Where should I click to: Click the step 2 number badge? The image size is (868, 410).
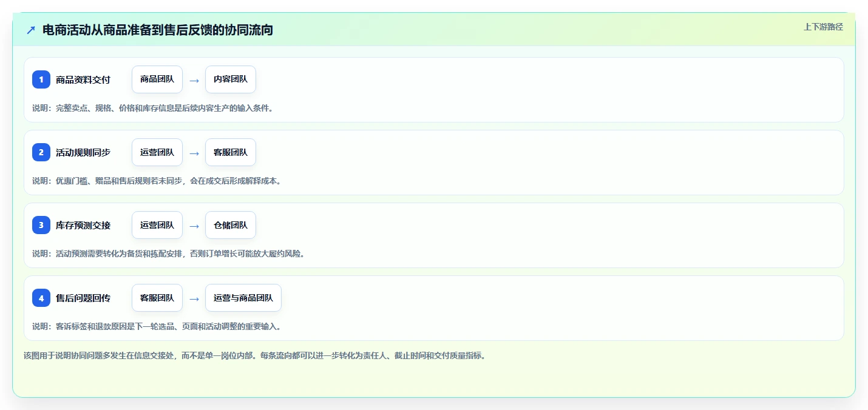41,152
